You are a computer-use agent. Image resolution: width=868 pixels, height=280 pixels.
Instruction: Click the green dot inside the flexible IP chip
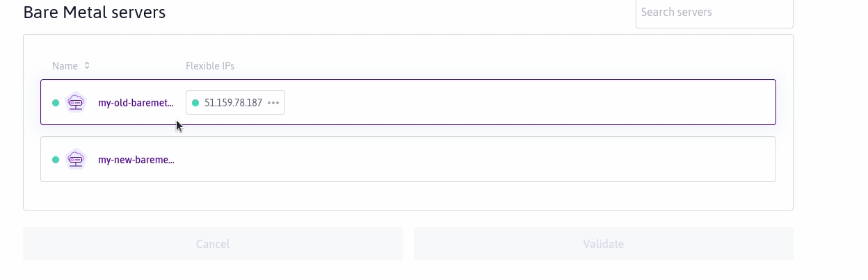tap(195, 103)
